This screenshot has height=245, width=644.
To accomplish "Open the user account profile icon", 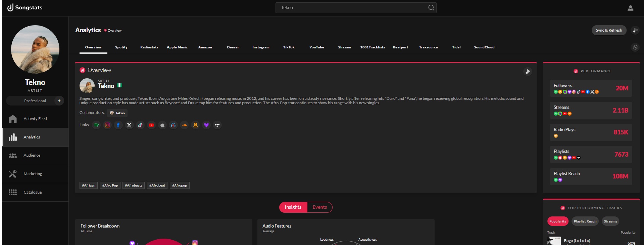I will [631, 8].
